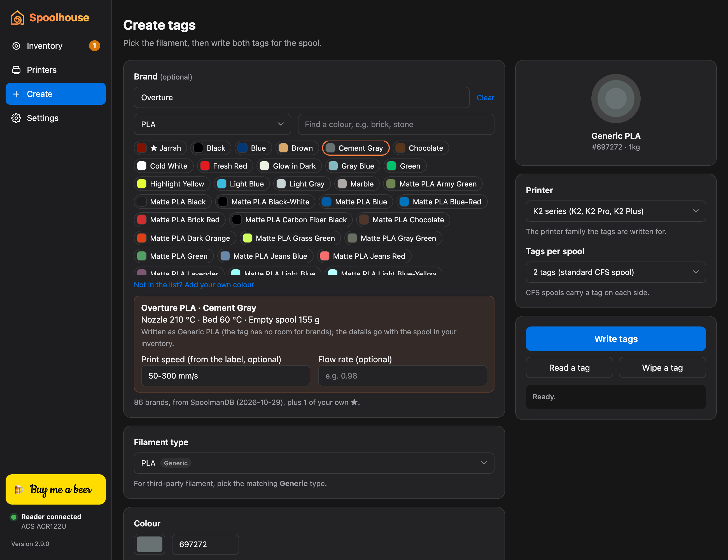Viewport: 728px width, 560px height.
Task: Click the plus icon beside Create
Action: pyautogui.click(x=16, y=94)
